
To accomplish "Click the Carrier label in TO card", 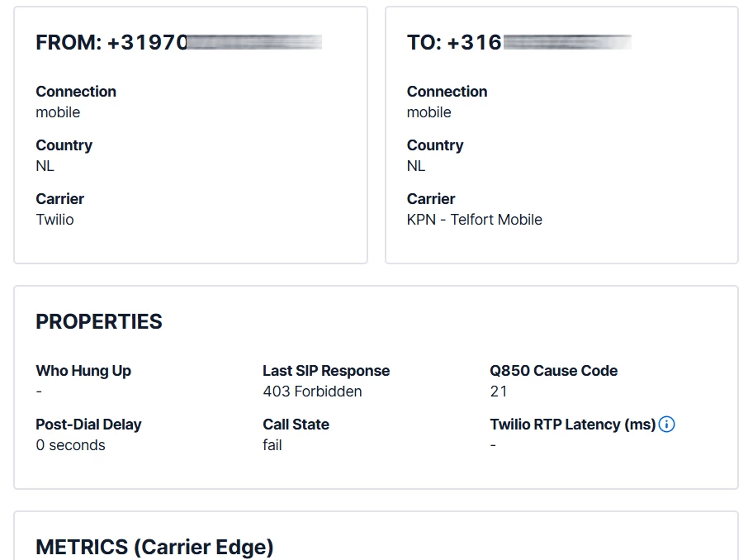I will coord(431,199).
